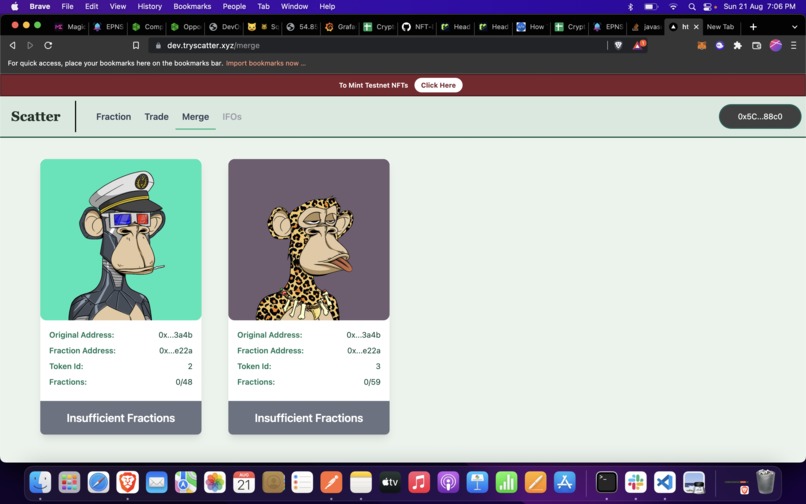Open Calendar from the dock

pos(244,482)
